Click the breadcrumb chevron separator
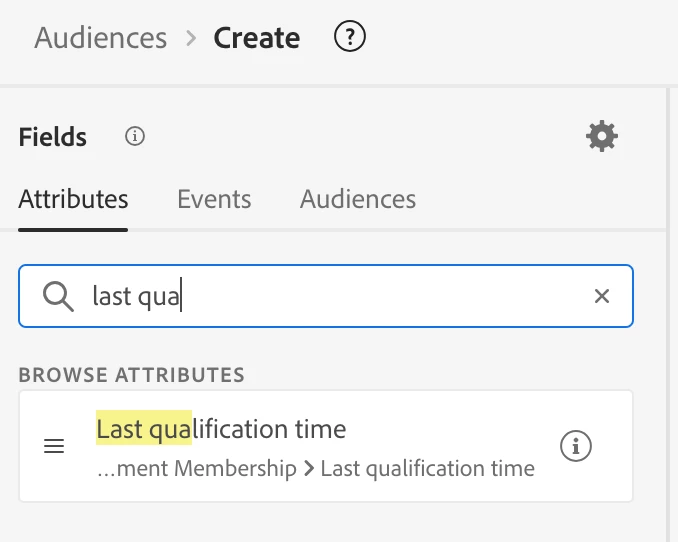The width and height of the screenshot is (678, 542). [x=190, y=39]
